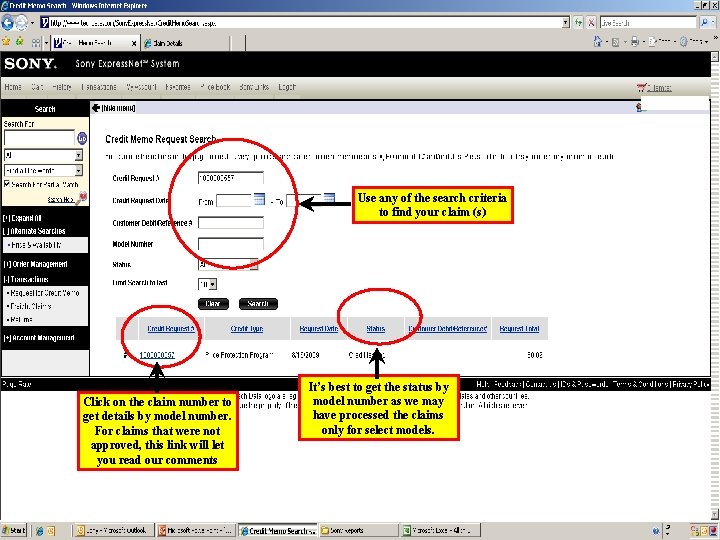Click the Add to Favorites icon

[x=20, y=42]
